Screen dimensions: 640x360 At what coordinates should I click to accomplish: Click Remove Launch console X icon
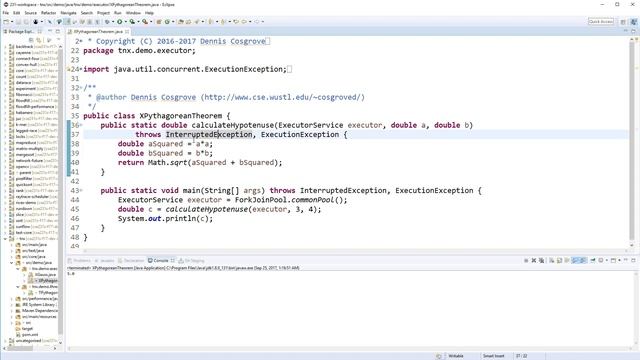pyautogui.click(x=533, y=260)
